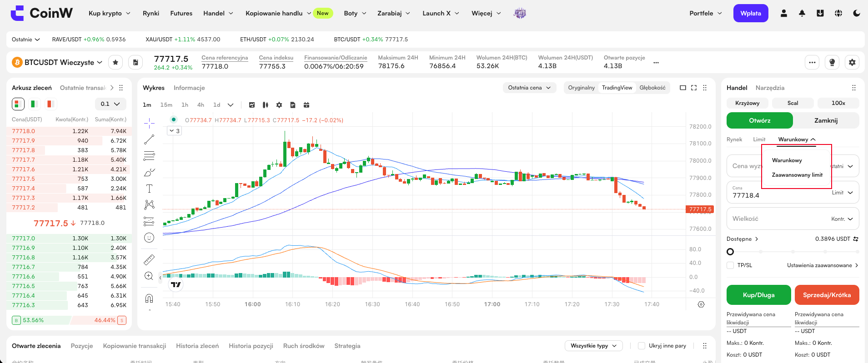Open the Wszystkie typy dropdown
Image resolution: width=868 pixels, height=363 pixels.
[593, 346]
